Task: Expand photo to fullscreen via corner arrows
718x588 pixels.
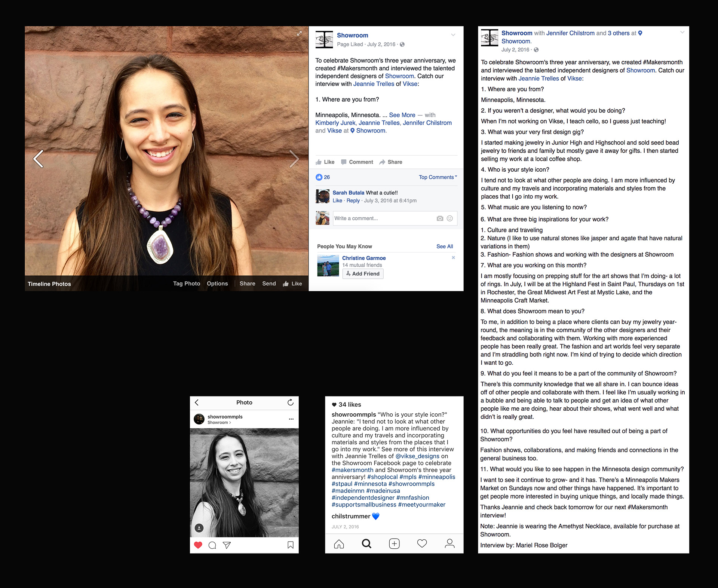Action: 299,33
